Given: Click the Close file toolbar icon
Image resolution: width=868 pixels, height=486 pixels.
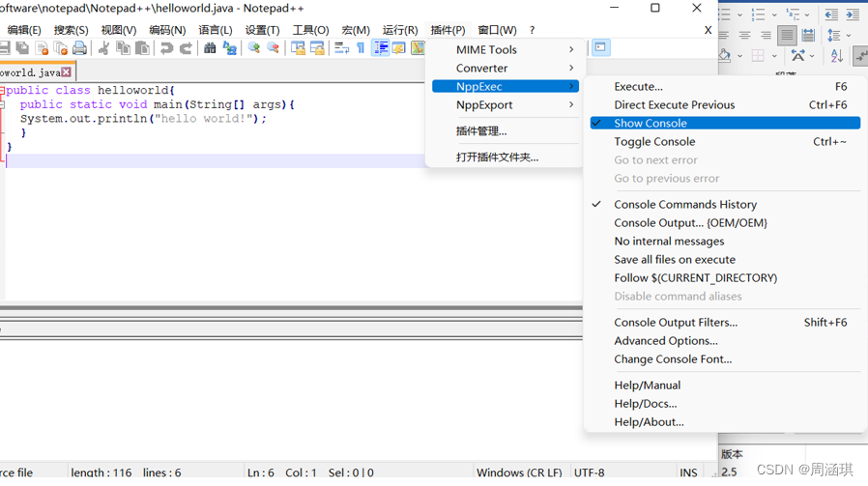Looking at the screenshot, I should [x=42, y=48].
